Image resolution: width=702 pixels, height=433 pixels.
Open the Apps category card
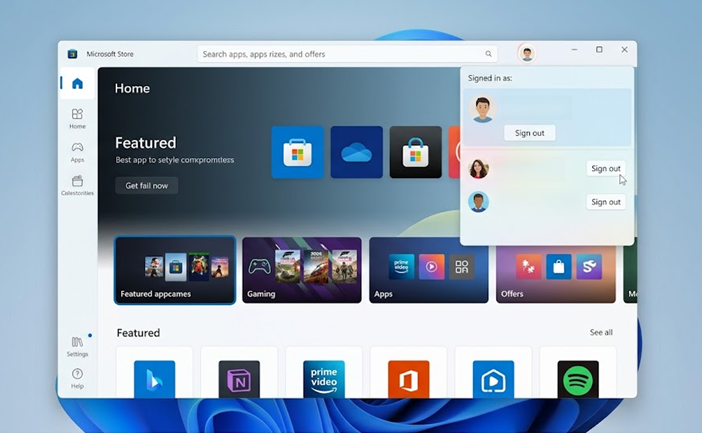coord(429,270)
